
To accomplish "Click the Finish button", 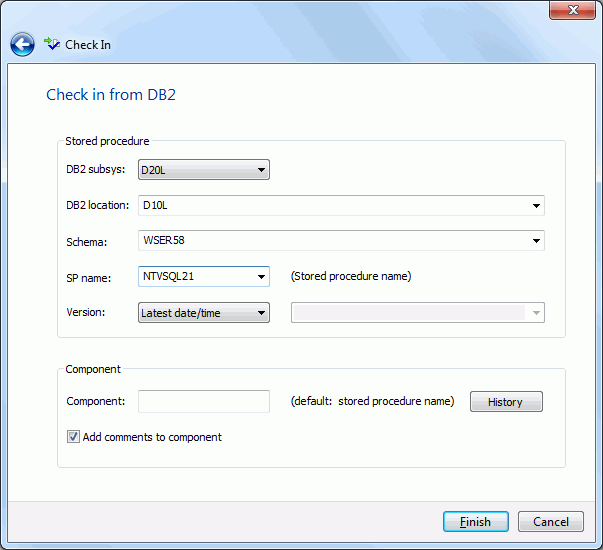I will coord(476,522).
